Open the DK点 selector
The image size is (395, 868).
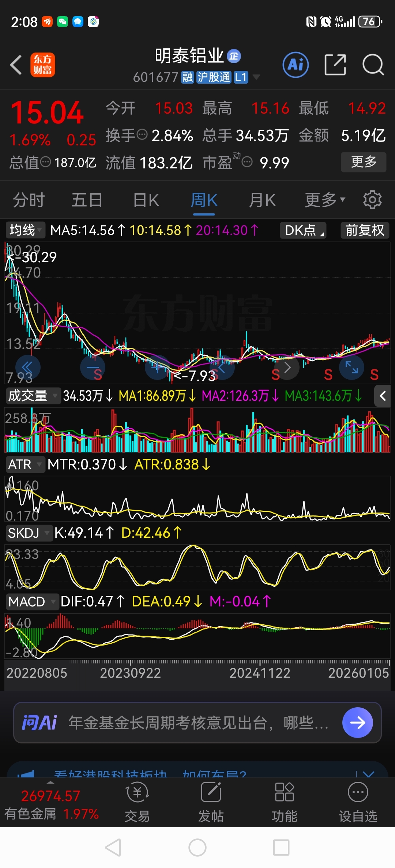[x=303, y=230]
